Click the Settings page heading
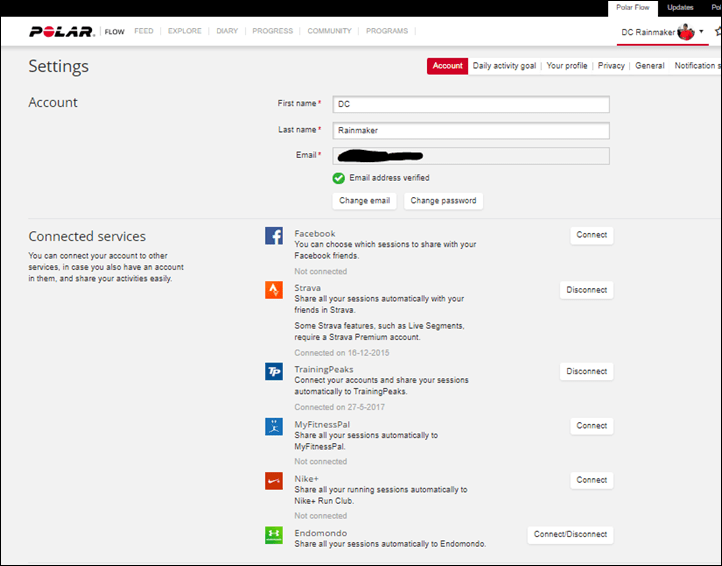This screenshot has width=722, height=566. (x=58, y=66)
